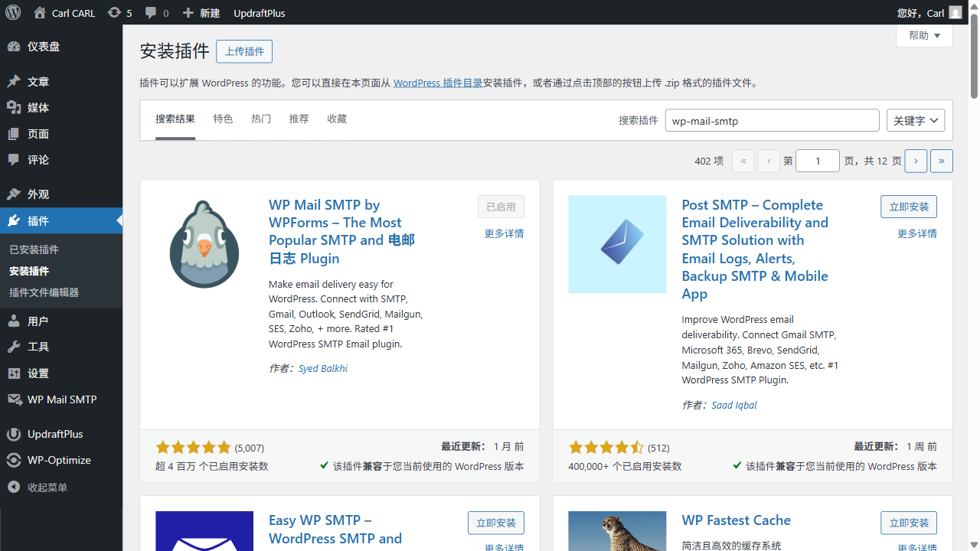Switch to the 特色 (Featured) tab
Screen dimensions: 980x551
pos(223,119)
